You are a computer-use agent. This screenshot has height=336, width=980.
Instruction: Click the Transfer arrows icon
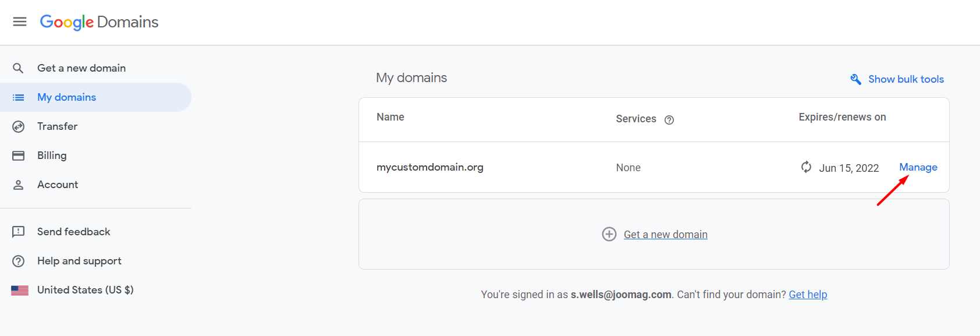[x=19, y=126]
